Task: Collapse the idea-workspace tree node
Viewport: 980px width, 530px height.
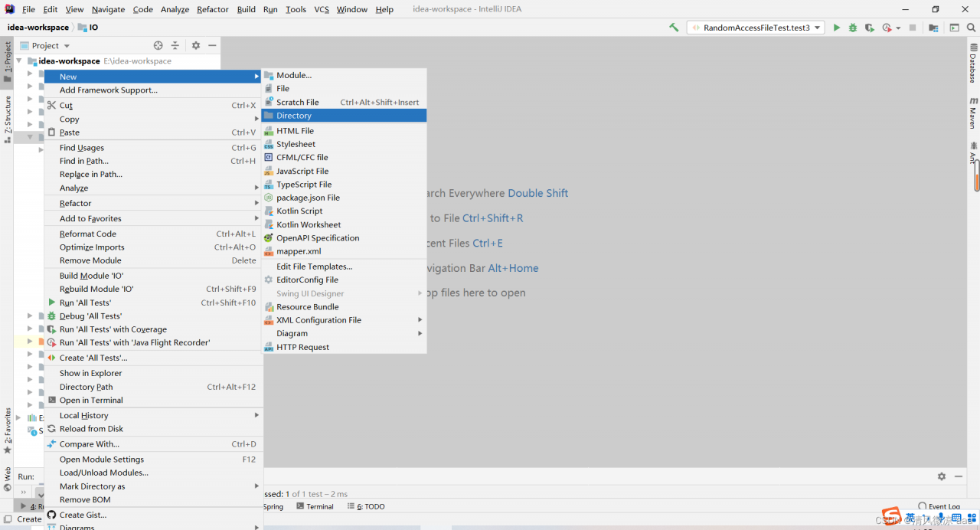Action: point(19,61)
